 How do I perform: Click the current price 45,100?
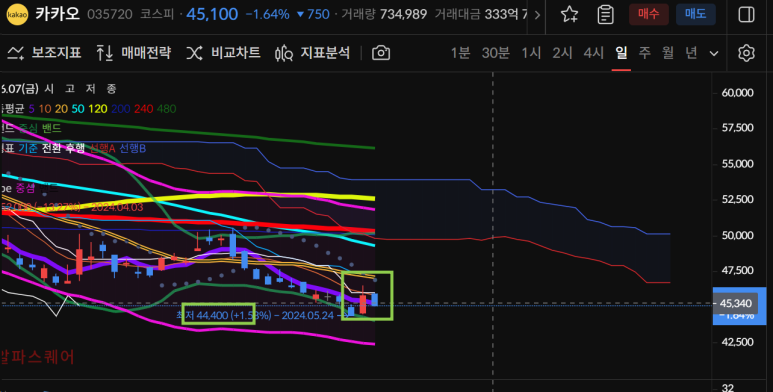tap(212, 14)
